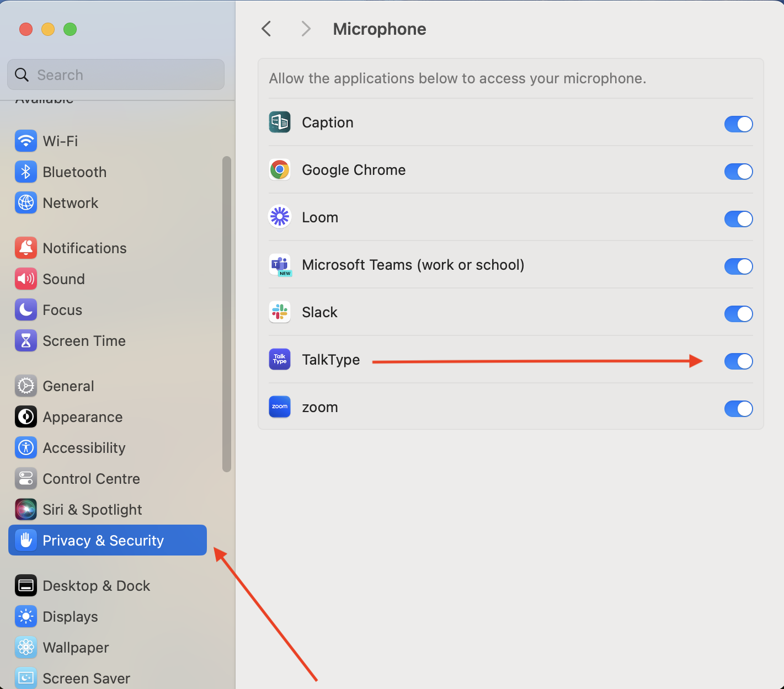Click the Control Centre icon

coord(26,479)
